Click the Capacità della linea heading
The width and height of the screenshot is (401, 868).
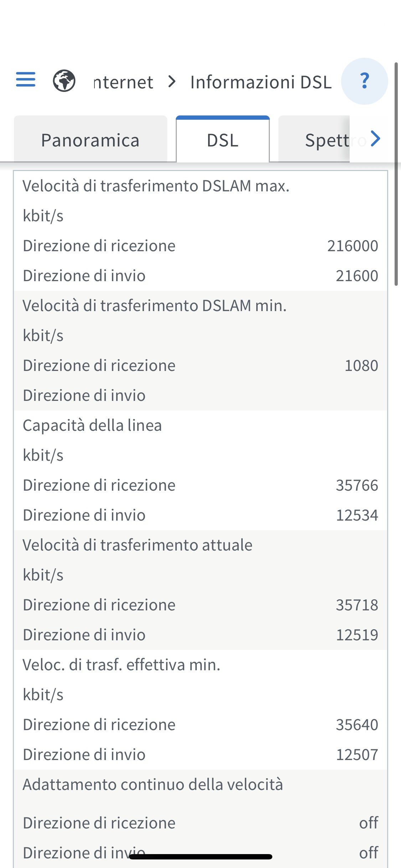[92, 425]
